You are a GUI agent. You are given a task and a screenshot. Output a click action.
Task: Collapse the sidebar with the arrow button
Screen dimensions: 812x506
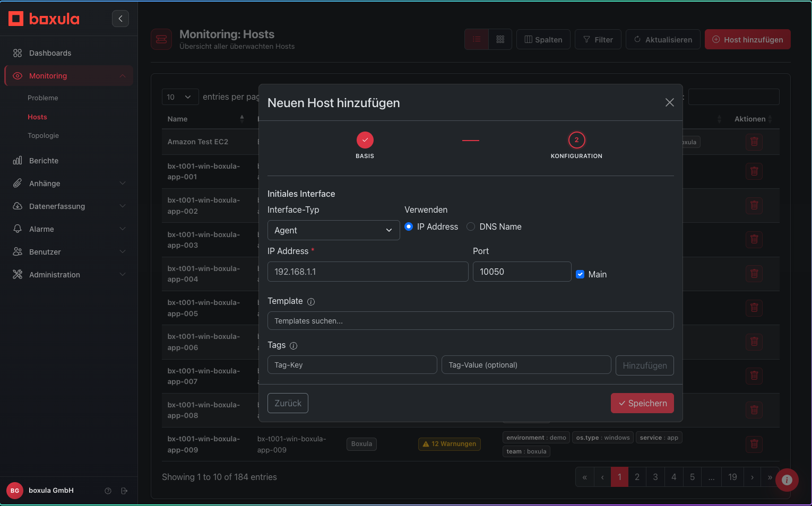(120, 19)
